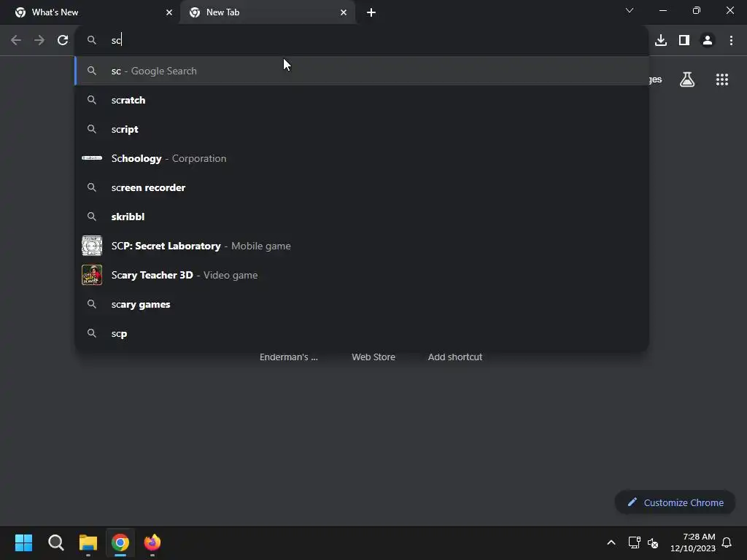Click the Add shortcut tile
Viewport: 747px width, 560px height.
(x=455, y=357)
